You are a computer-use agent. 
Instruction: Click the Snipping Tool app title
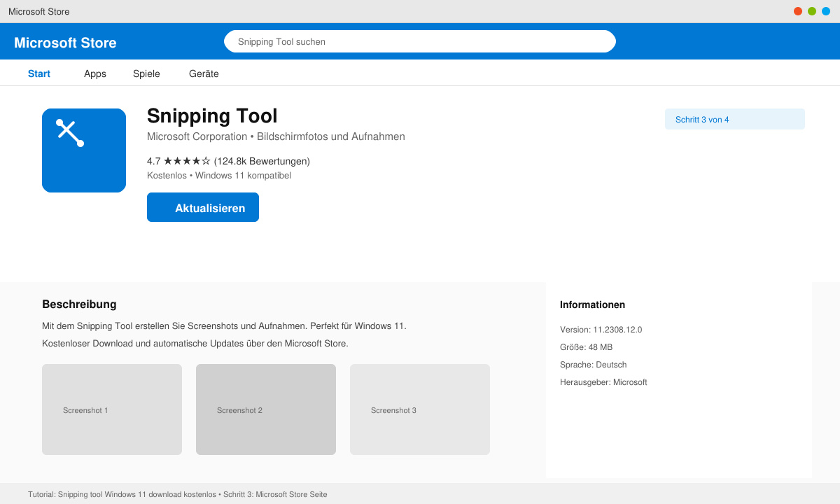[212, 115]
